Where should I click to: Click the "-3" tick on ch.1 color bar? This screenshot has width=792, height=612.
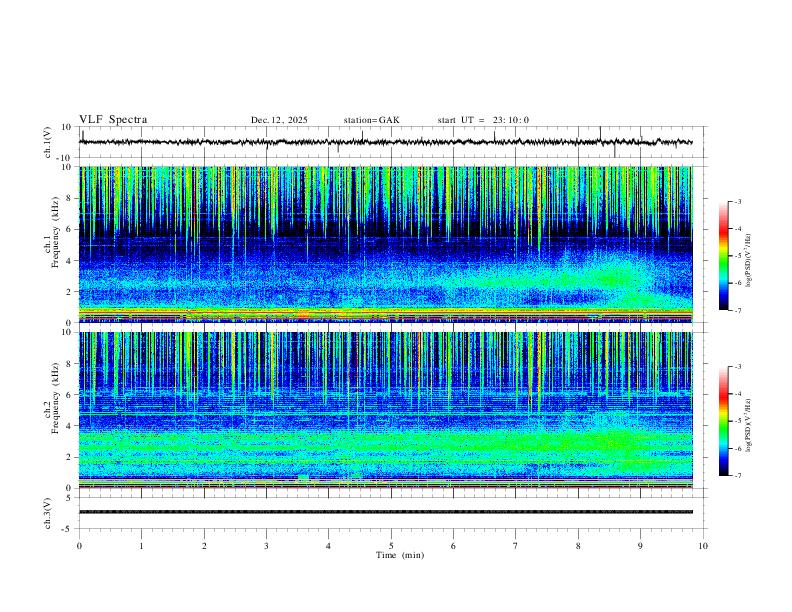point(737,201)
